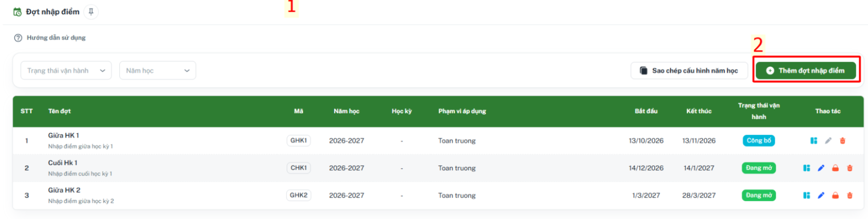The height and width of the screenshot is (219, 868).
Task: Delete the Giữa HK 1 row
Action: coord(842,141)
